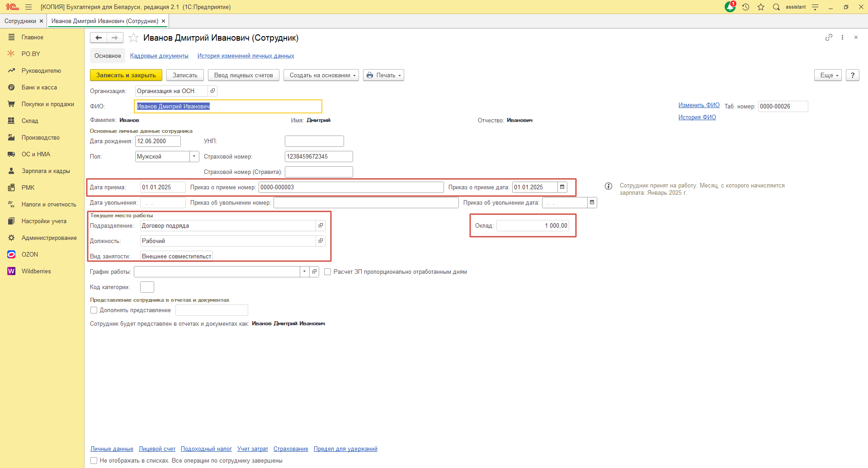
Task: Open the Подразделение field's lookup icon
Action: (321, 225)
